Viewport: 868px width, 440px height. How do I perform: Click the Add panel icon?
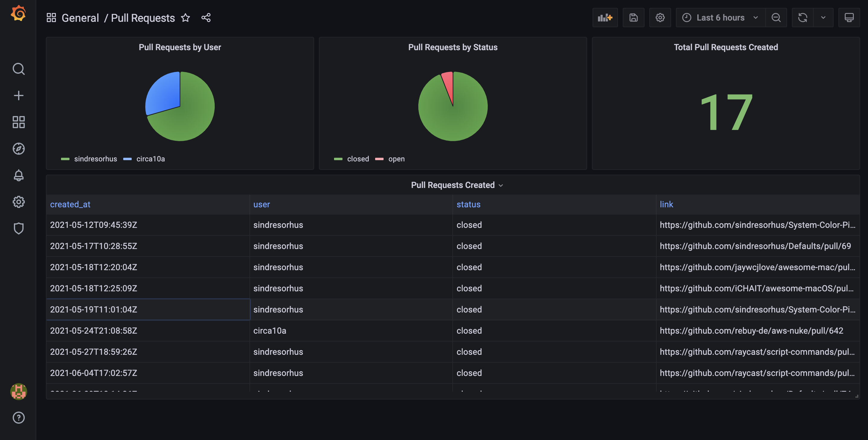[x=605, y=18]
